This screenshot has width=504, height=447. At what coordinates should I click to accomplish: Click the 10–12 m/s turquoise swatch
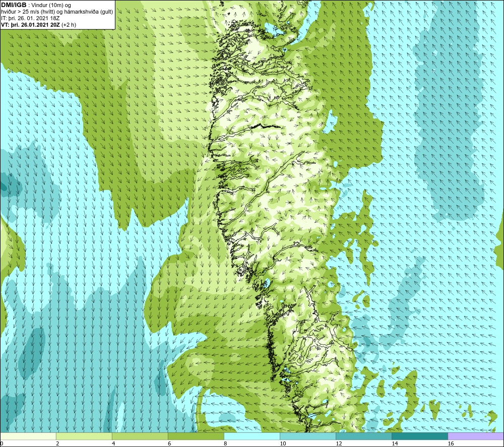point(307,436)
